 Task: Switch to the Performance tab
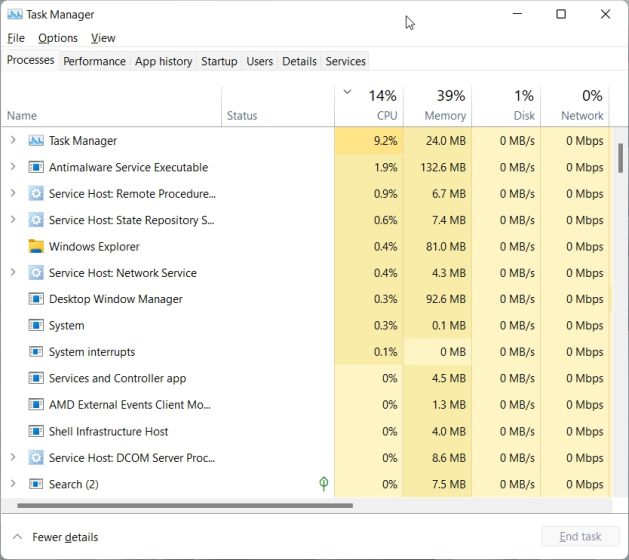coord(95,61)
